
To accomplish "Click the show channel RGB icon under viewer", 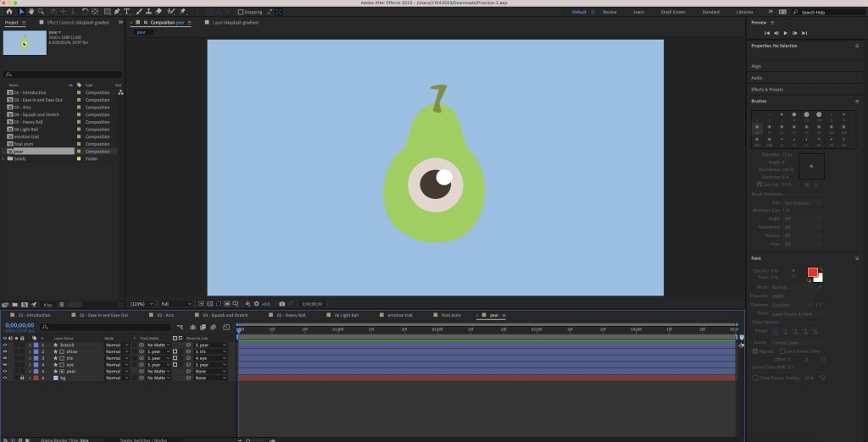I will pos(248,304).
